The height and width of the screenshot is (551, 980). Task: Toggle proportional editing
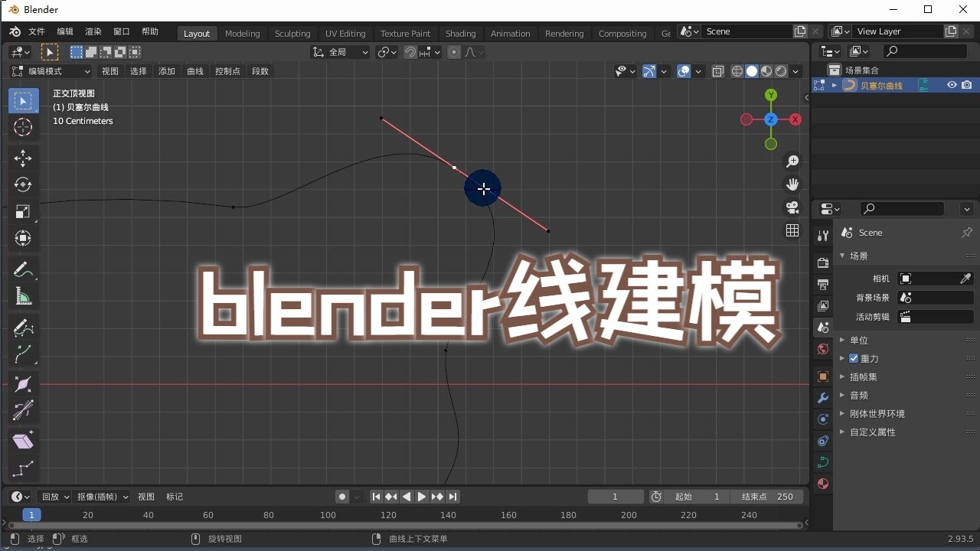click(454, 52)
